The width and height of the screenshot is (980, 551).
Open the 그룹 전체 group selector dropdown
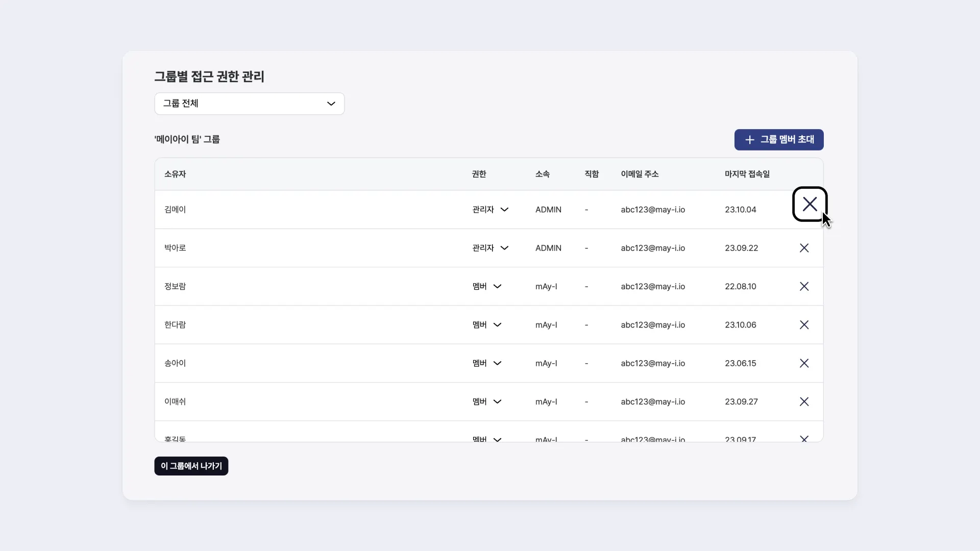tap(249, 104)
